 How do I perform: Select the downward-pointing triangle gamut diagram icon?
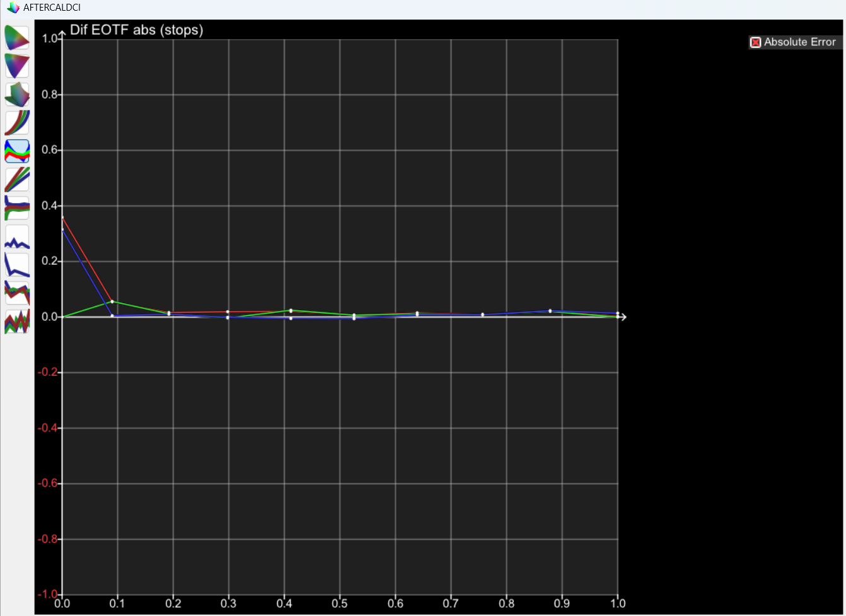click(x=17, y=66)
